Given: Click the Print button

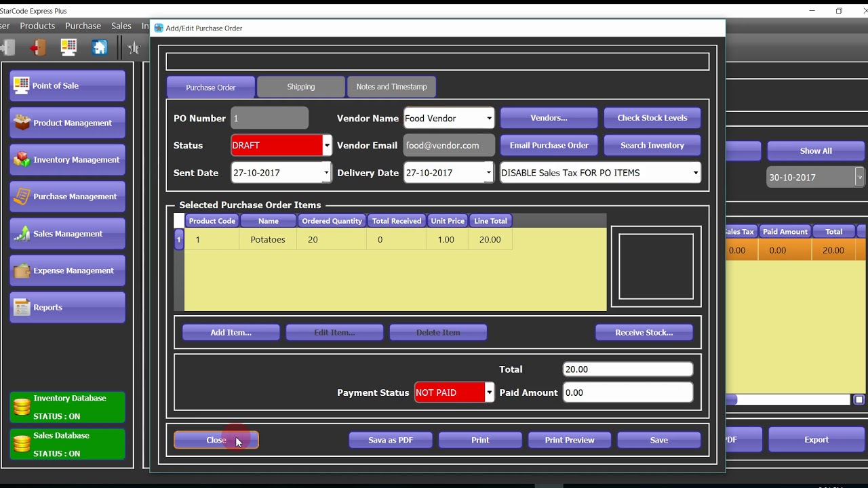Looking at the screenshot, I should [480, 440].
